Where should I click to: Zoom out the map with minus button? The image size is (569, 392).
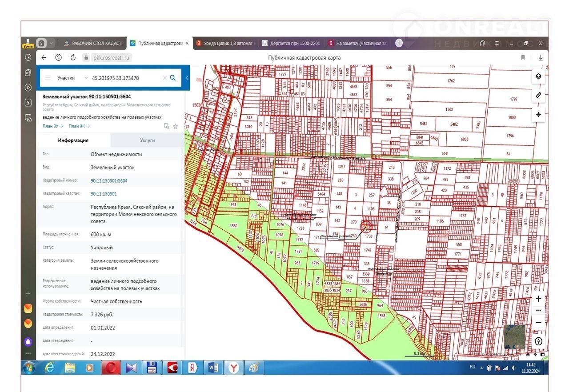point(538,322)
